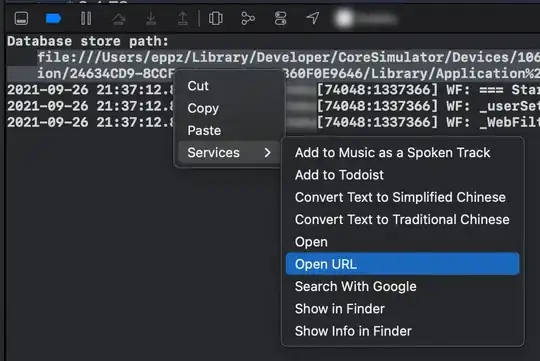Expand the Services submenu chevron
The height and width of the screenshot is (361, 540).
268,153
